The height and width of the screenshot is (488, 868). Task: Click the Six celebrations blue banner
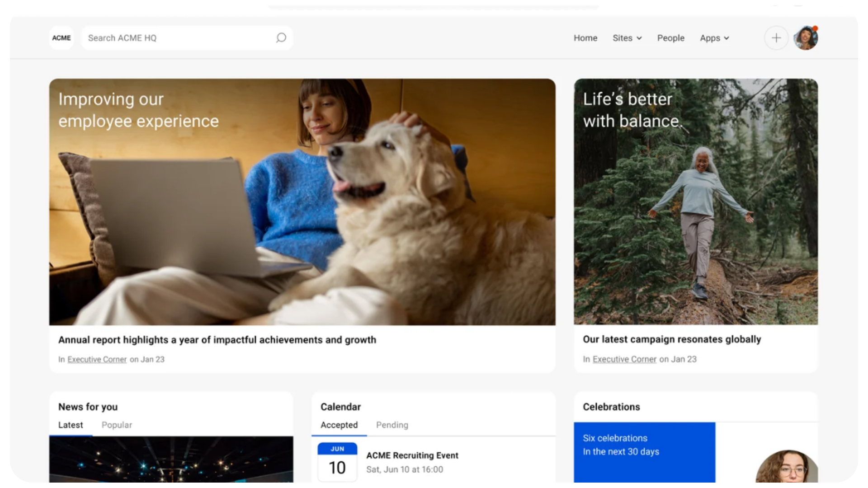coord(645,452)
